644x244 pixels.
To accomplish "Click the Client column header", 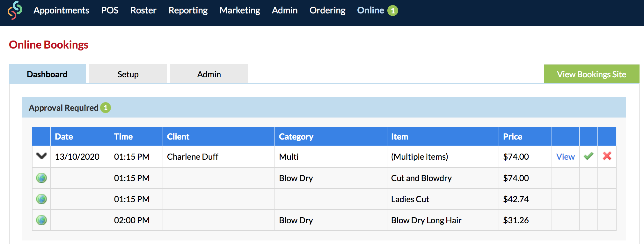I will 219,136.
